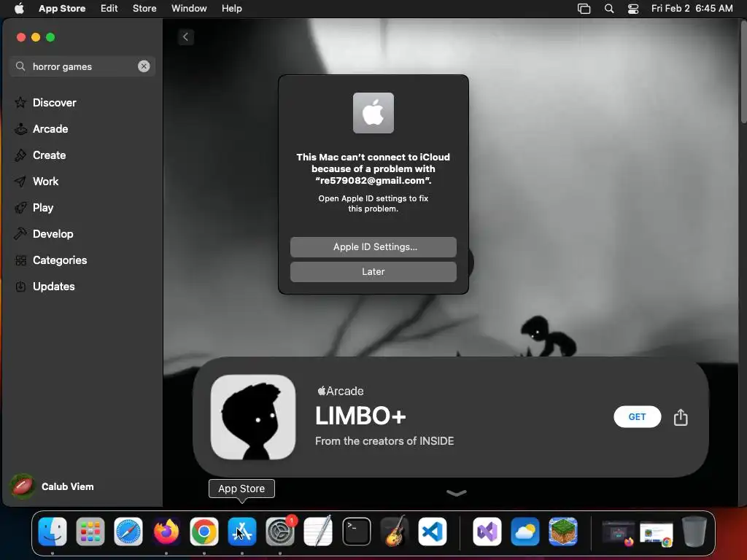747x560 pixels.
Task: Launch Visual Studio Code from Dock
Action: (x=433, y=532)
